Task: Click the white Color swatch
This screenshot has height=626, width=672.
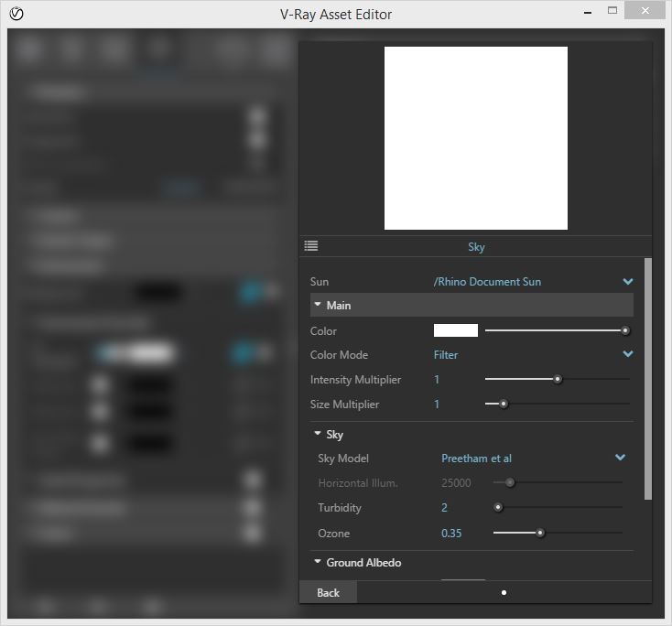Action: point(456,330)
